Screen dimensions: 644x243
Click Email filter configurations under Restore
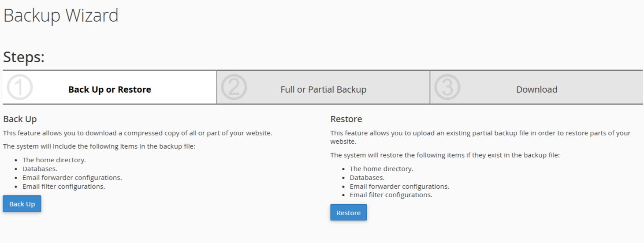(x=391, y=195)
